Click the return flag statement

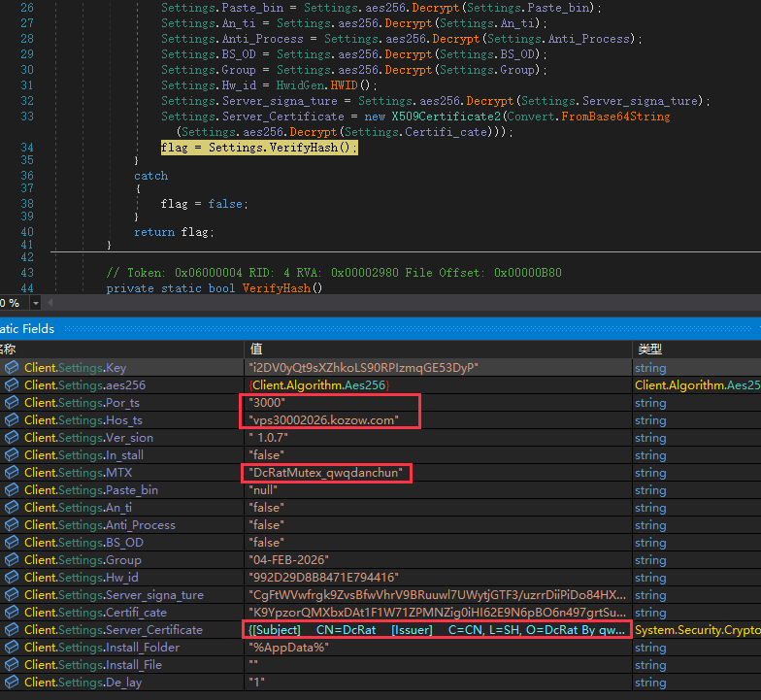[x=174, y=232]
